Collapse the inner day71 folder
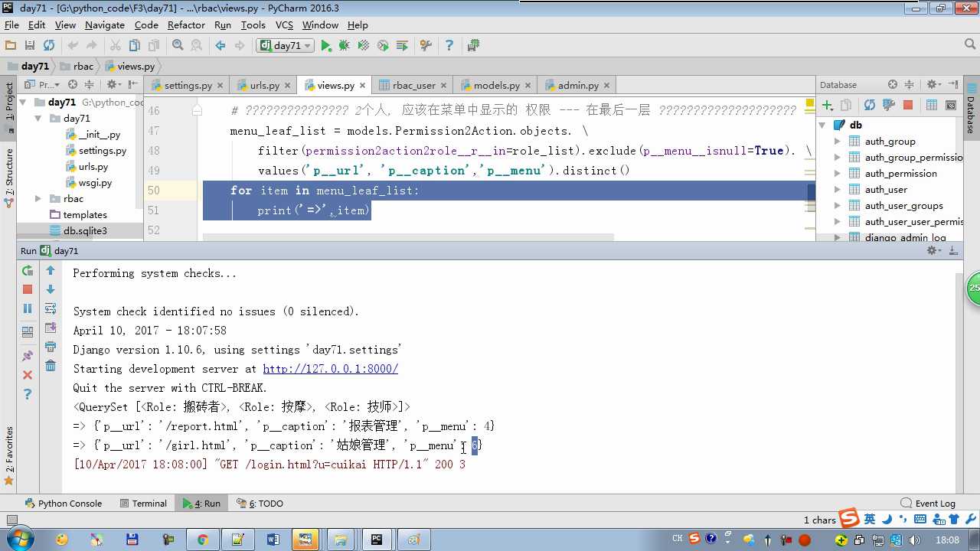The image size is (980, 551). (x=38, y=118)
